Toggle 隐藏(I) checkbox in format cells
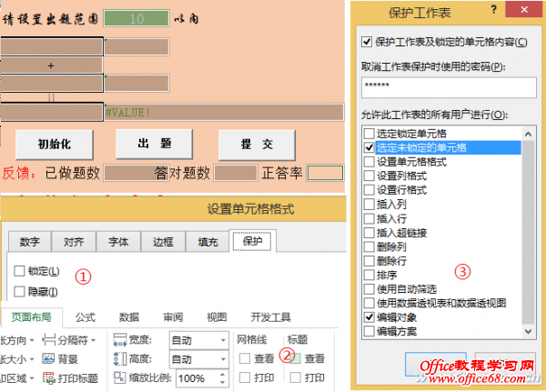The height and width of the screenshot is (392, 546). pos(19,291)
